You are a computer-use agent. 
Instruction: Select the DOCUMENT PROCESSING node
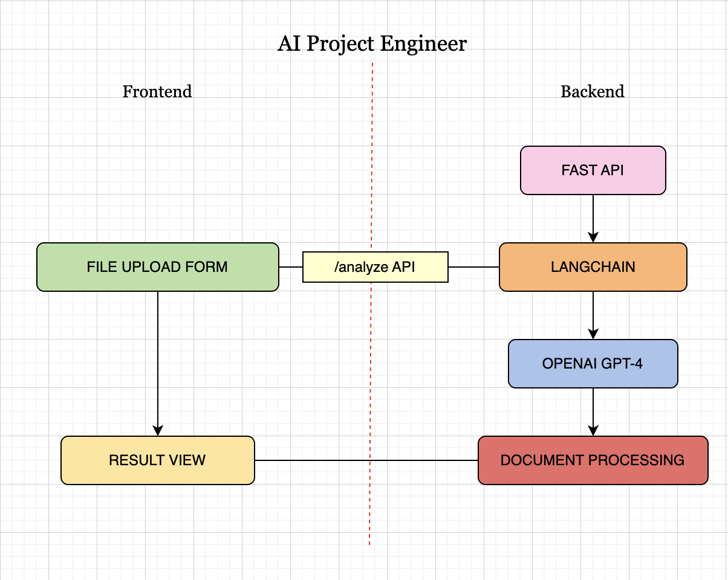[x=593, y=460]
